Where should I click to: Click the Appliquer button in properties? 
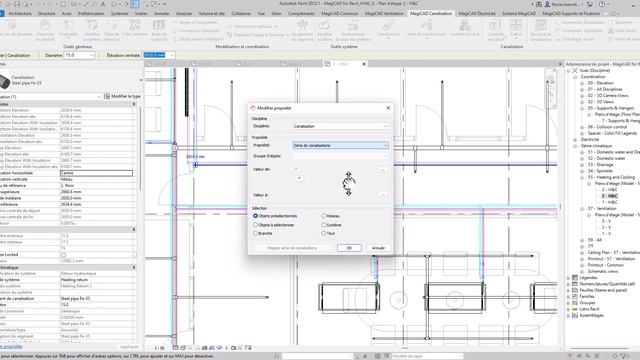click(x=129, y=347)
